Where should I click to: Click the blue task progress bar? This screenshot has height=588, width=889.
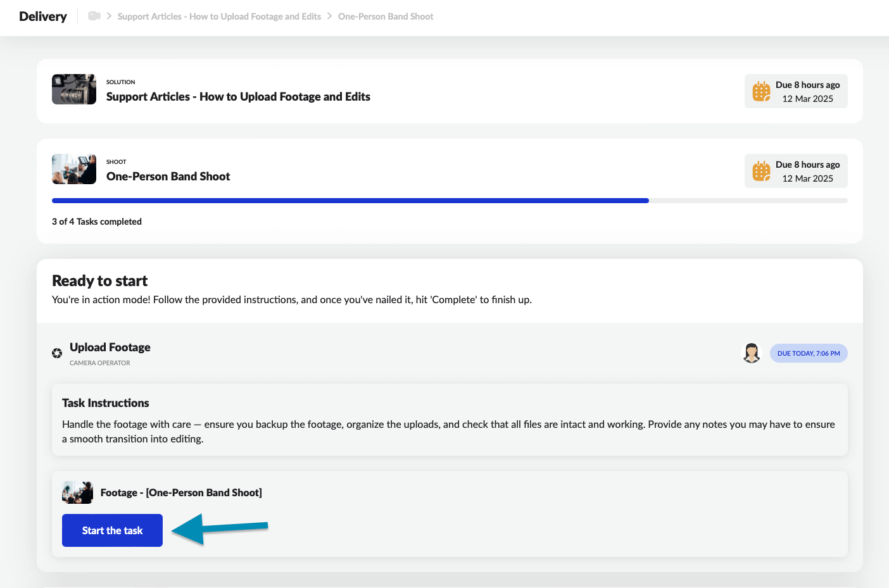point(350,201)
